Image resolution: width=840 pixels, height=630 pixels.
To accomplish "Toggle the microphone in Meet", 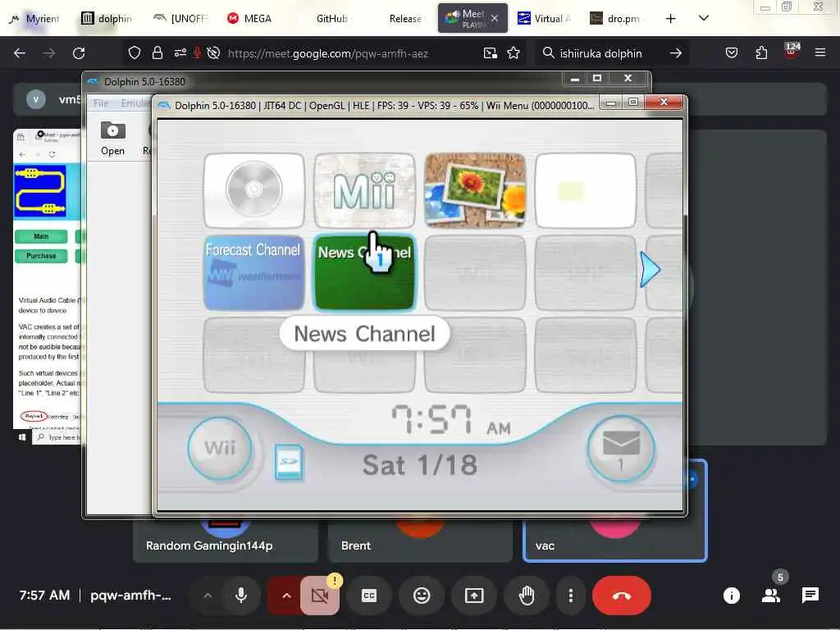I will click(241, 596).
